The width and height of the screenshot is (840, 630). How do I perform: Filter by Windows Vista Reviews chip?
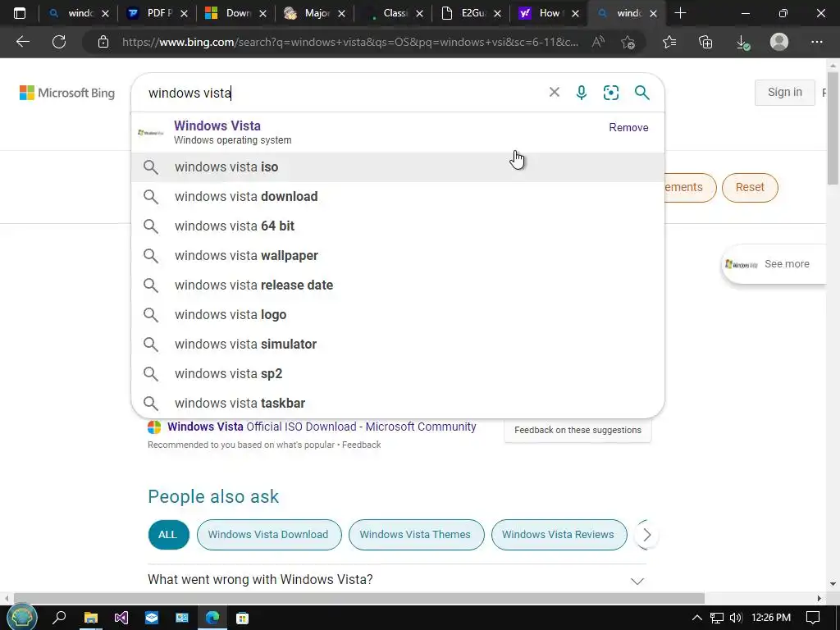558,535
